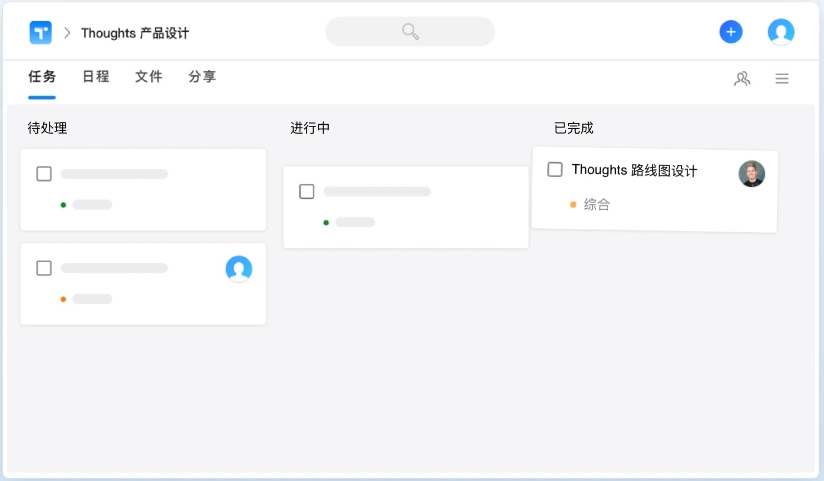Click the Thoughts 产品设计 project title
Viewport: 824px width, 481px height.
click(135, 33)
